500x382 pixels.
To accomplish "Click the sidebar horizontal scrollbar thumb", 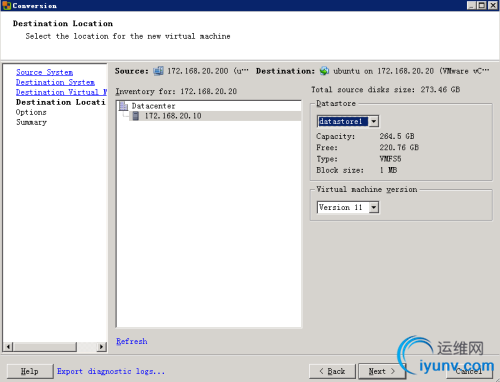I will (x=45, y=347).
